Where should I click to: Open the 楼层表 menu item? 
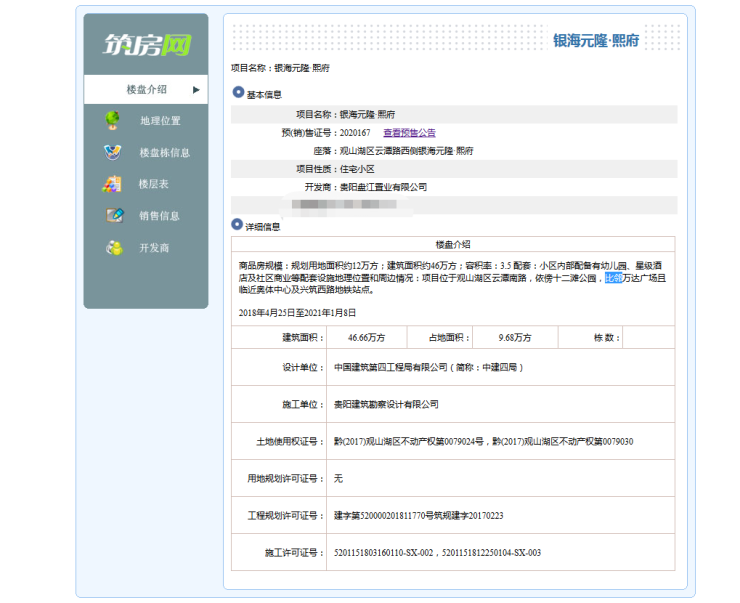(153, 184)
